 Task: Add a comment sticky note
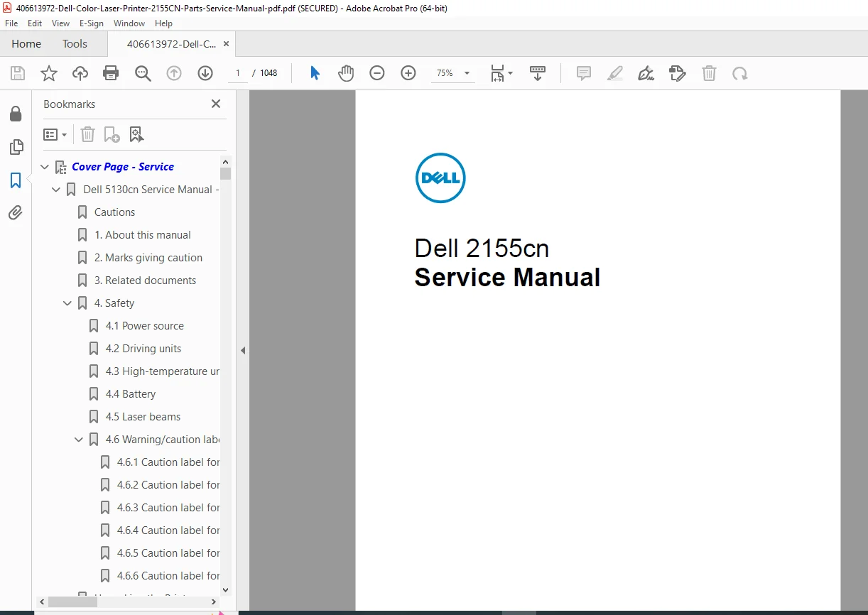point(584,73)
